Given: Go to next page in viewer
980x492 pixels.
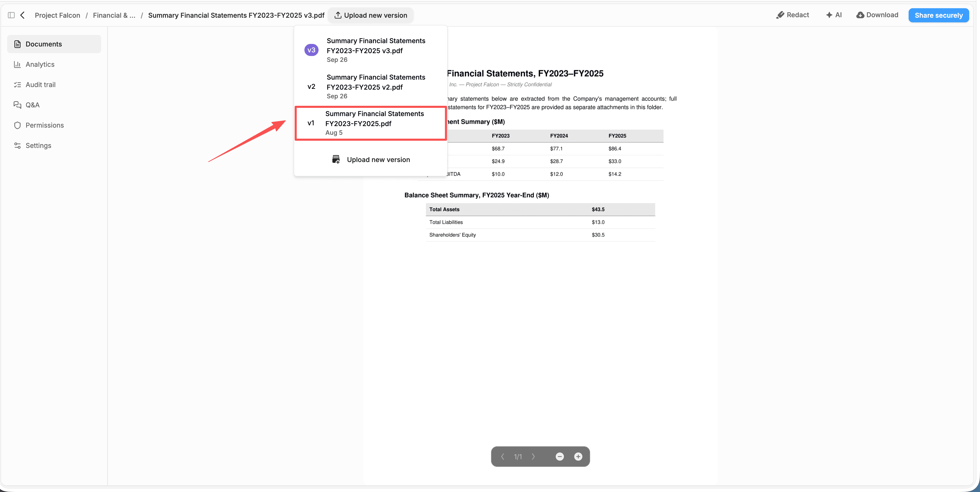Looking at the screenshot, I should [x=533, y=456].
